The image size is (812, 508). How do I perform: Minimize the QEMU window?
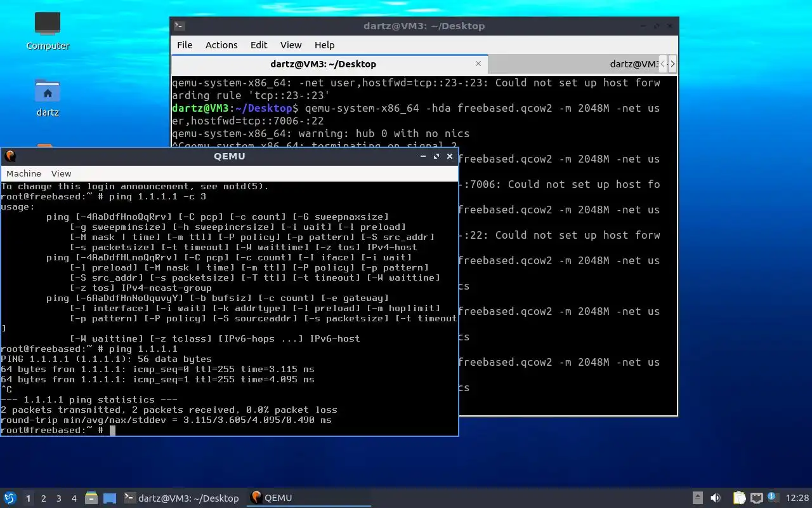click(x=423, y=156)
